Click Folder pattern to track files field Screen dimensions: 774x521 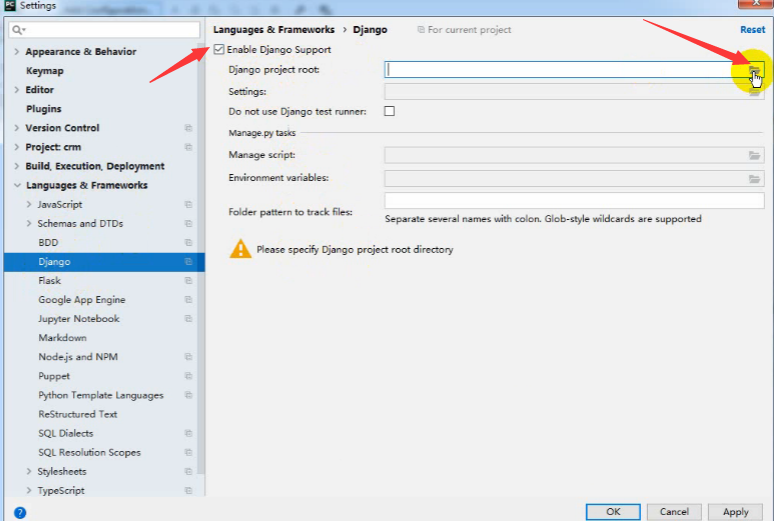coord(574,200)
